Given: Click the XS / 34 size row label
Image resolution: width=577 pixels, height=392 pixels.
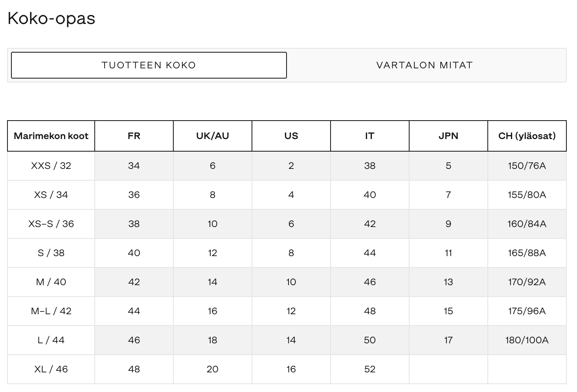Looking at the screenshot, I should click(x=51, y=195).
